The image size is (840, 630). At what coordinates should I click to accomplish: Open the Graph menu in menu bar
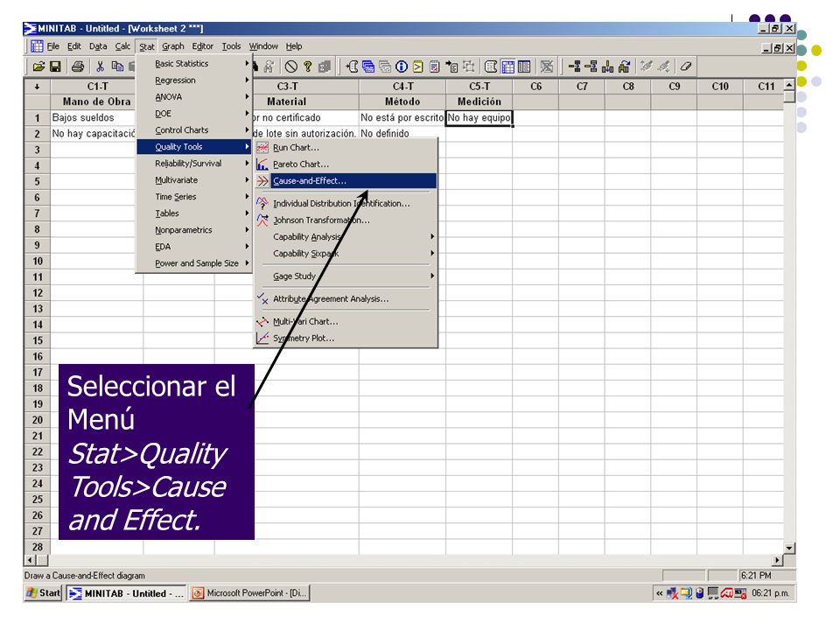click(x=173, y=46)
